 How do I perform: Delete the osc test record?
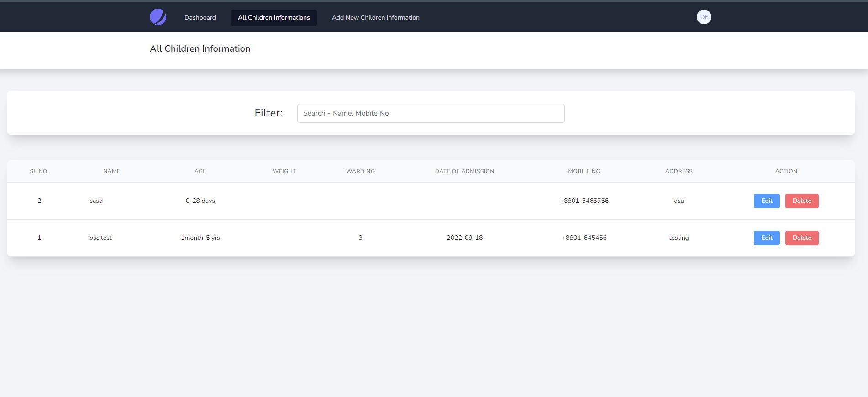tap(801, 238)
